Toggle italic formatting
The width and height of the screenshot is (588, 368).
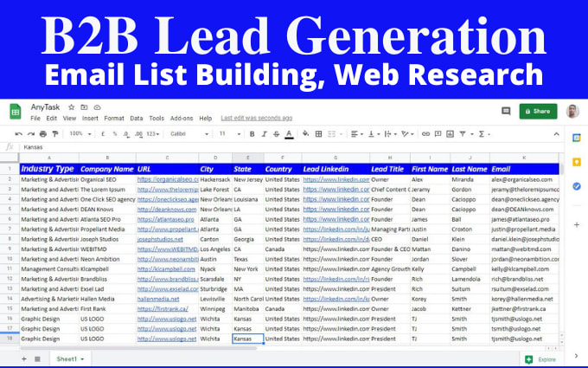click(264, 134)
